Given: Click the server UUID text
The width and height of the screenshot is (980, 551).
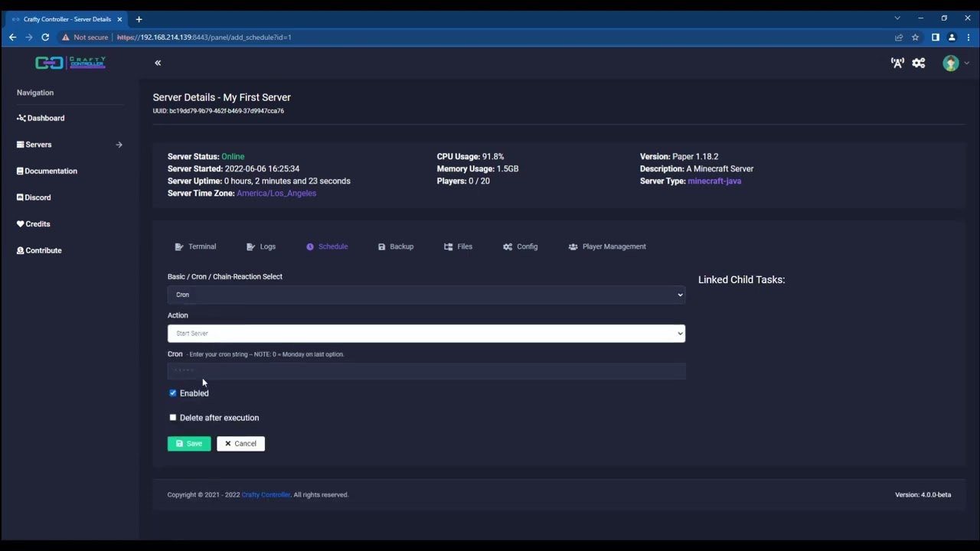Looking at the screenshot, I should click(x=218, y=111).
